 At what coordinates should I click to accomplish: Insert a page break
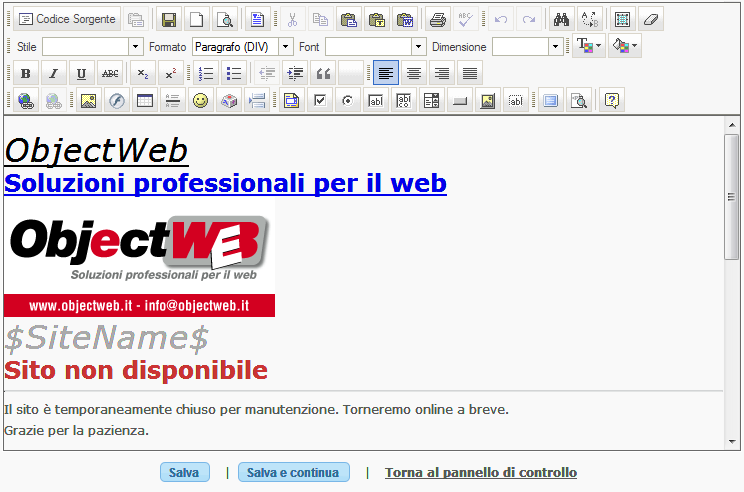[x=257, y=100]
